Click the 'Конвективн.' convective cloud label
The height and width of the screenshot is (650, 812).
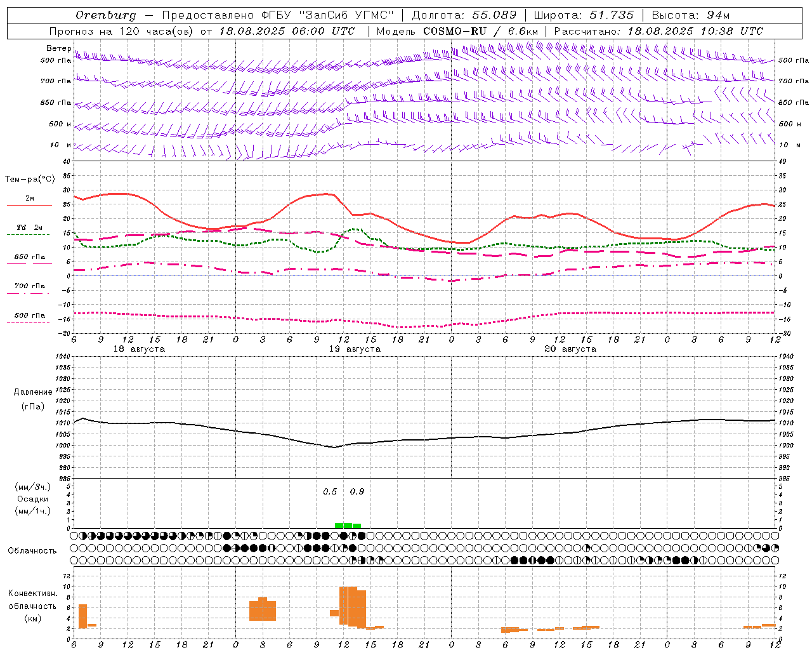coord(33,594)
